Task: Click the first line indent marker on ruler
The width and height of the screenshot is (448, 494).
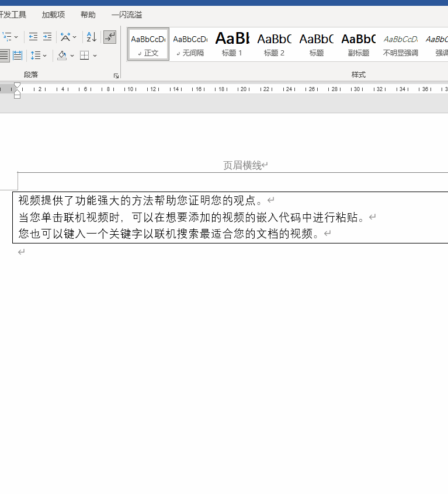Action: pos(18,85)
